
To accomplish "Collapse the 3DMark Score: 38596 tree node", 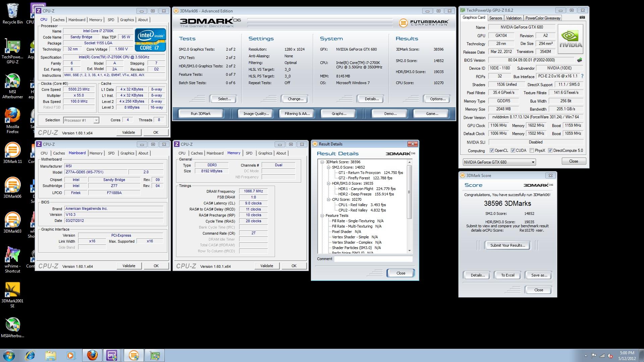I will coord(322,162).
